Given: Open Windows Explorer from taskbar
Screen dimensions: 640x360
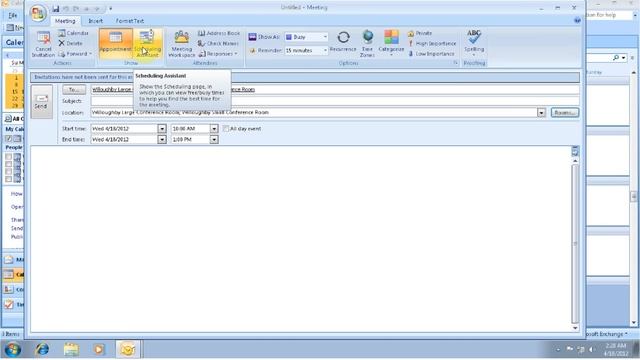Looking at the screenshot, I should point(71,349).
